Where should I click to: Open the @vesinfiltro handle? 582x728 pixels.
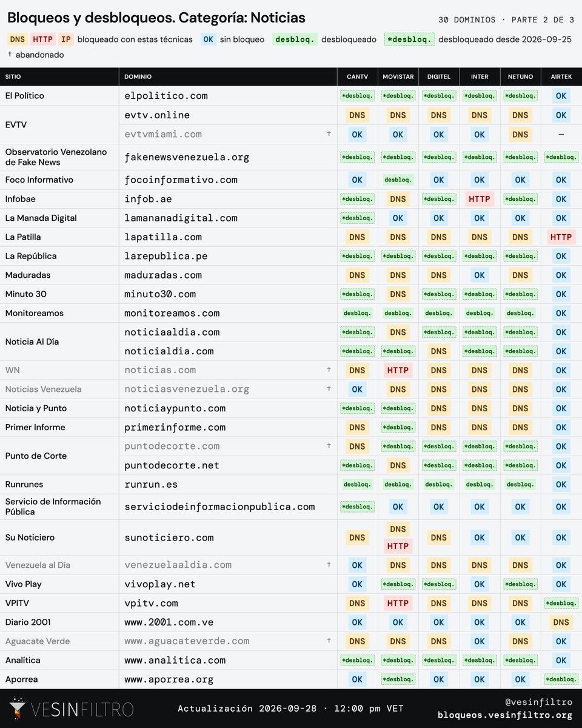coord(538,702)
